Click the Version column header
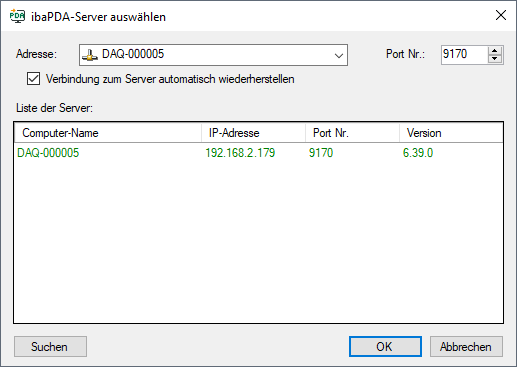 click(x=451, y=133)
